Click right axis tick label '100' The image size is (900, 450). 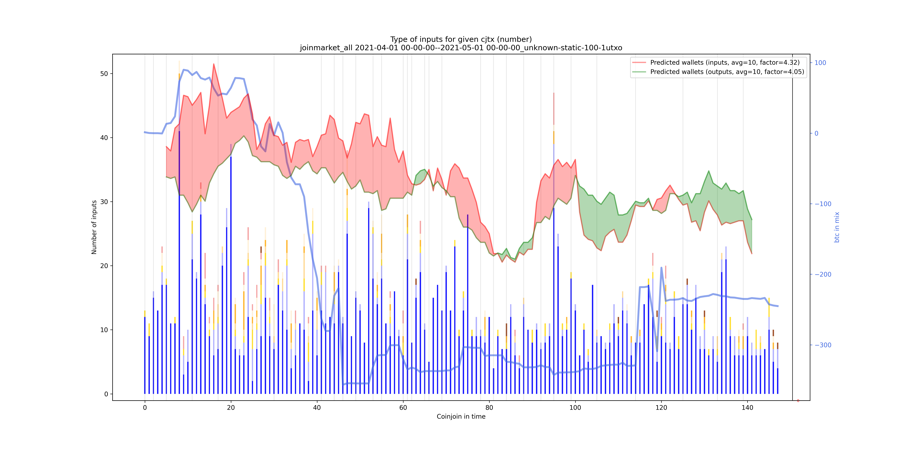pos(819,63)
